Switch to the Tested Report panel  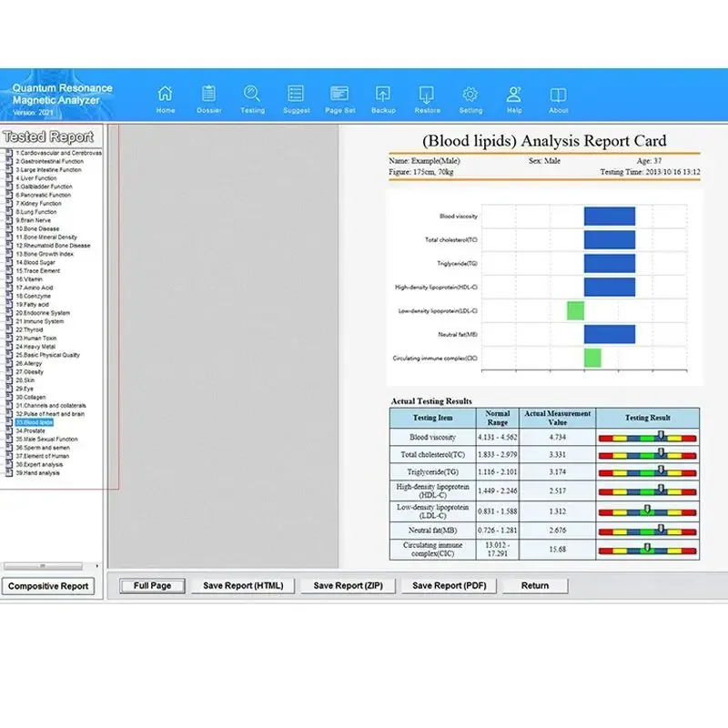coord(48,136)
